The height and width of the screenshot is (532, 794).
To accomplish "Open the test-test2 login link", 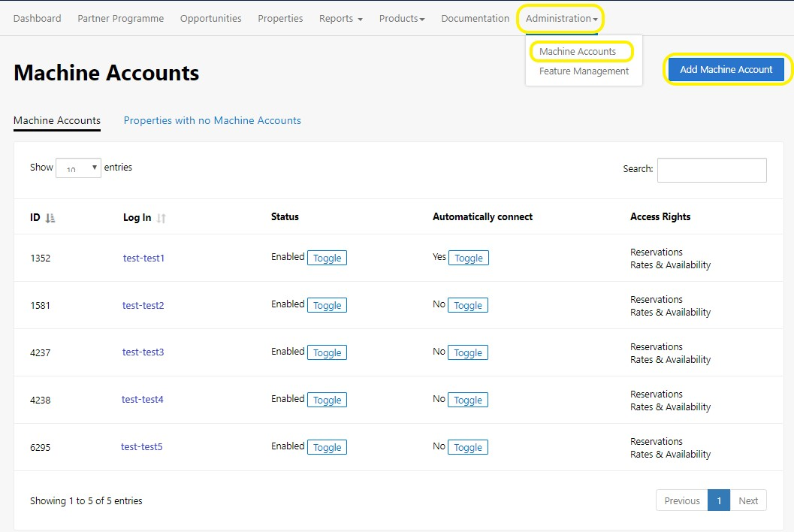I will point(143,306).
